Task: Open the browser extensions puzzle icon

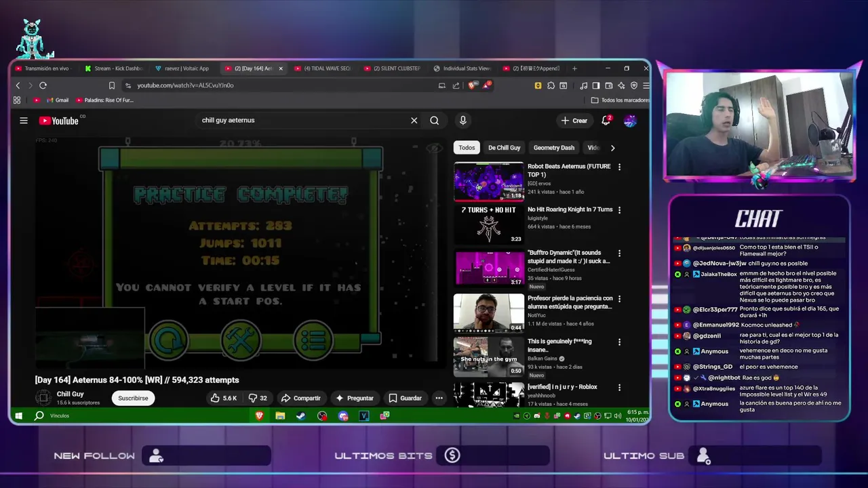Action: coord(551,85)
